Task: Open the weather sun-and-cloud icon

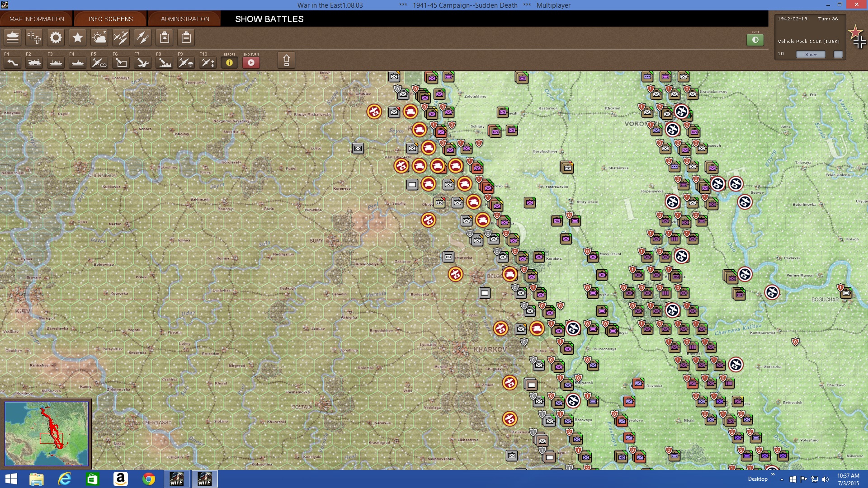Action: [99, 38]
